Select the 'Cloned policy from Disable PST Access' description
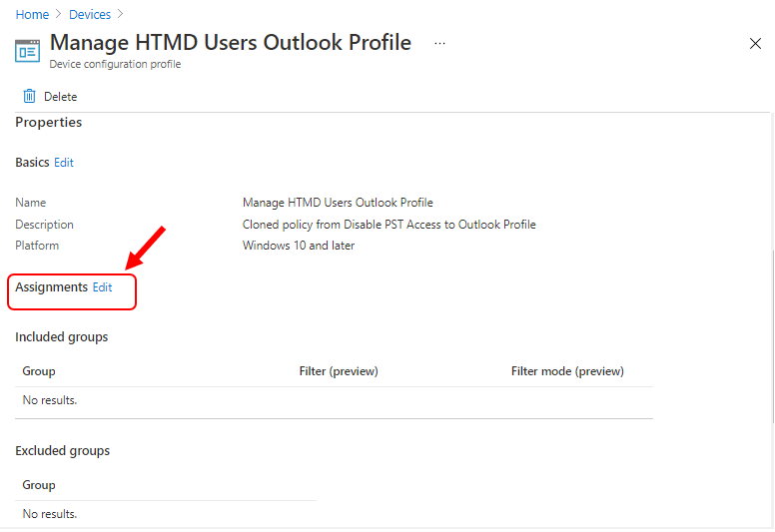Screen dimensions: 775x532 tap(388, 225)
